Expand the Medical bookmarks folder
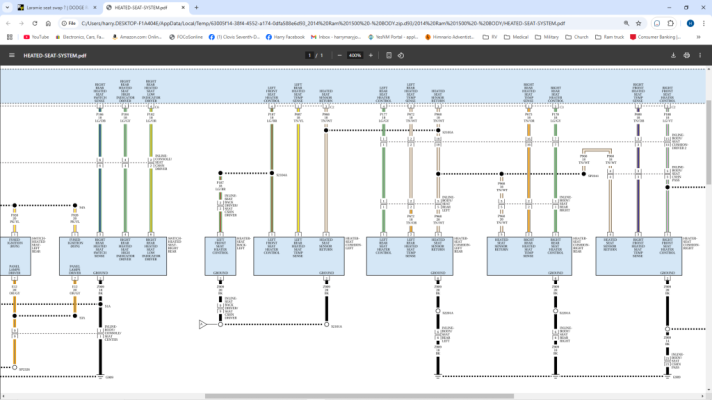The height and width of the screenshot is (400, 712). pos(516,37)
